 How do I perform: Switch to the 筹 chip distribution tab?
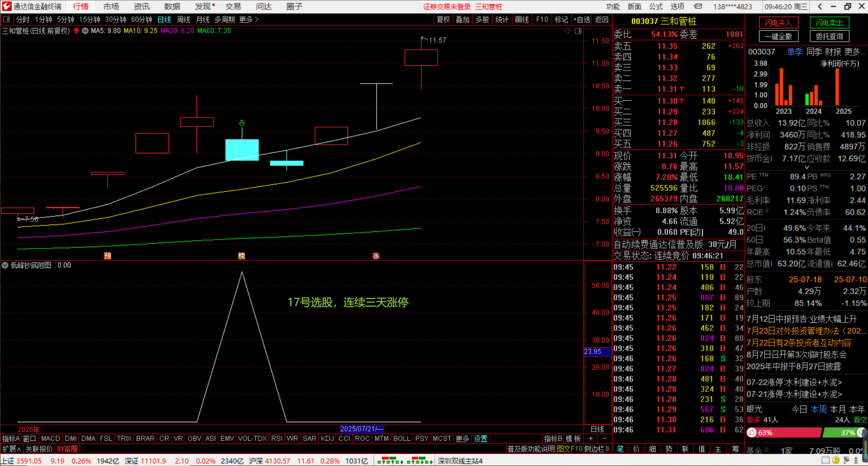pyautogui.click(x=736, y=449)
